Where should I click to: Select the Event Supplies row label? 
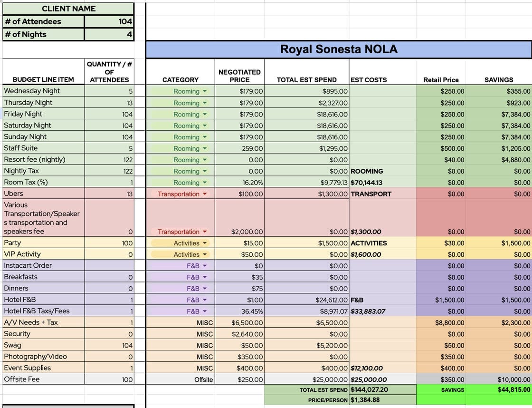click(43, 368)
